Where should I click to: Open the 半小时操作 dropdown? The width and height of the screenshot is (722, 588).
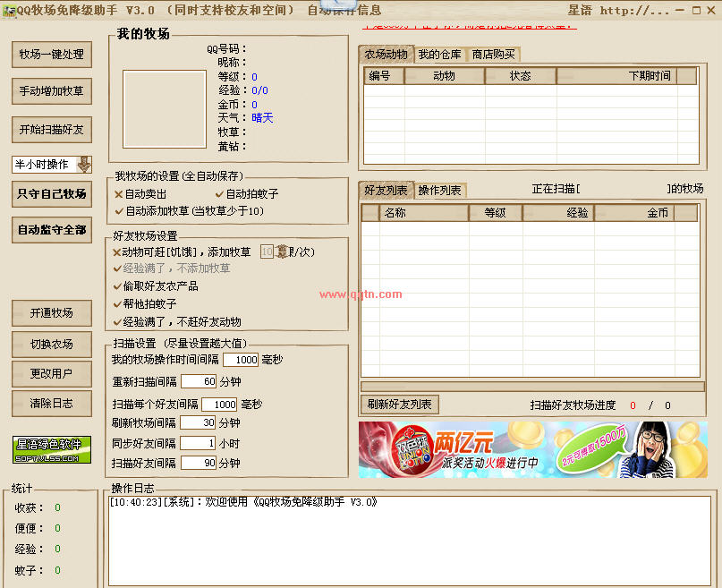click(x=84, y=165)
